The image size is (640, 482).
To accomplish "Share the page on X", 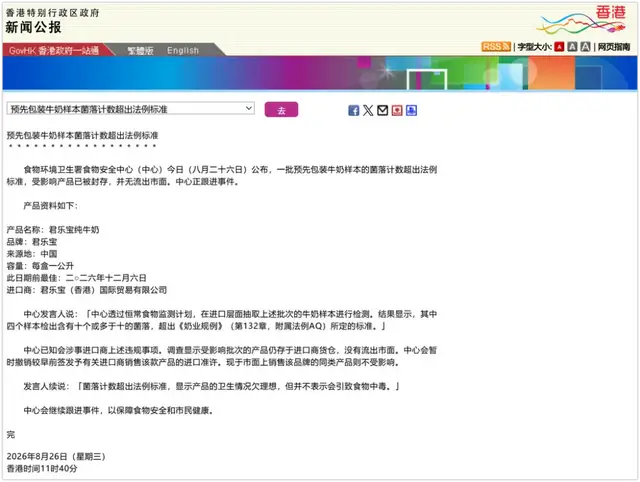I will pos(368,110).
